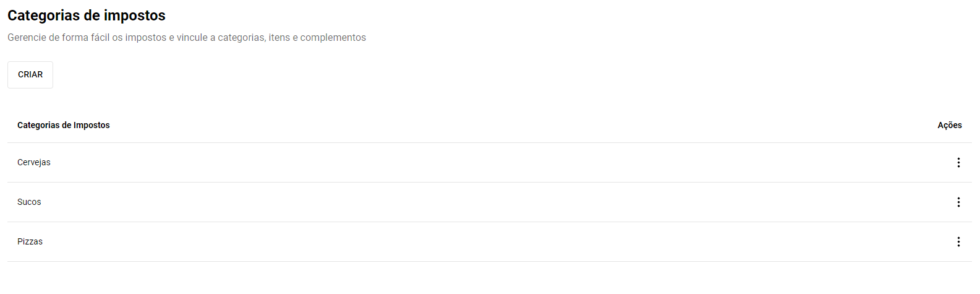This screenshot has width=980, height=294.
Task: Expand the Sucos row's vertical ellipsis options
Action: pyautogui.click(x=958, y=202)
